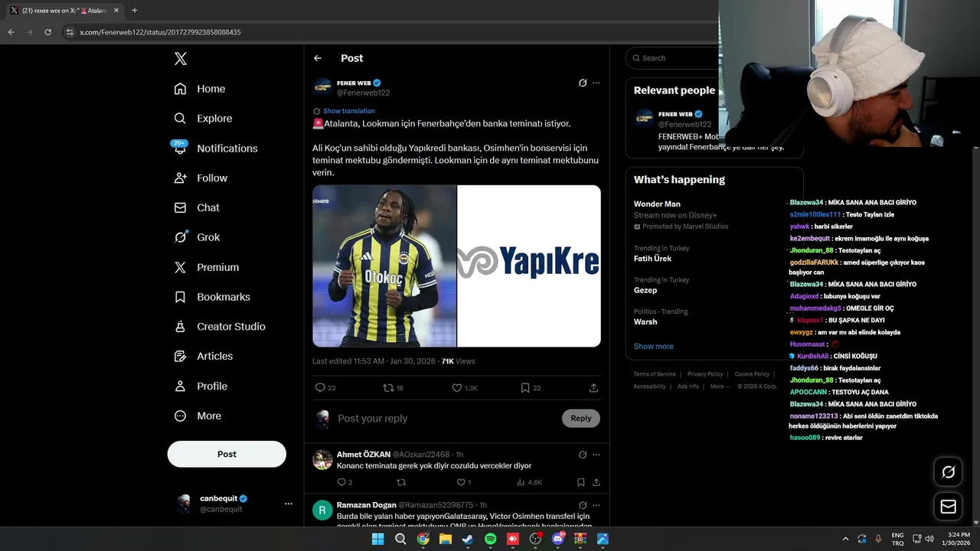Open a new browser tab

135,11
